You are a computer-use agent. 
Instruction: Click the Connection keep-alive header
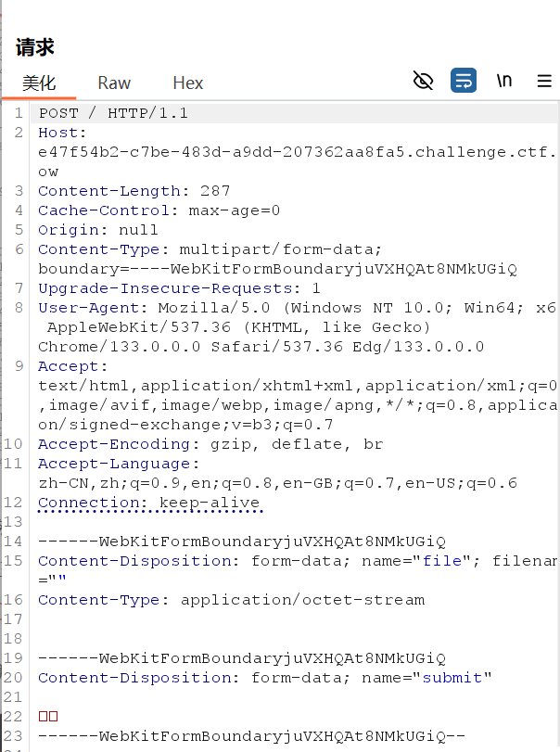[149, 503]
